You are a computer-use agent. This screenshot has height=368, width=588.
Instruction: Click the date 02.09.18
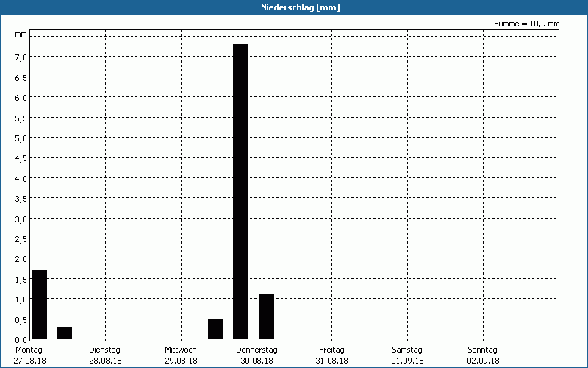click(x=483, y=361)
